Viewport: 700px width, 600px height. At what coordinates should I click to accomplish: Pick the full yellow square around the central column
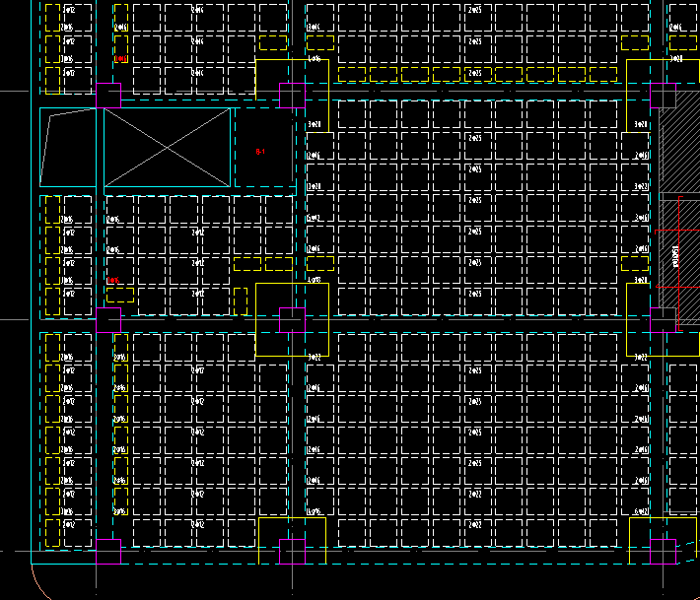(293, 319)
